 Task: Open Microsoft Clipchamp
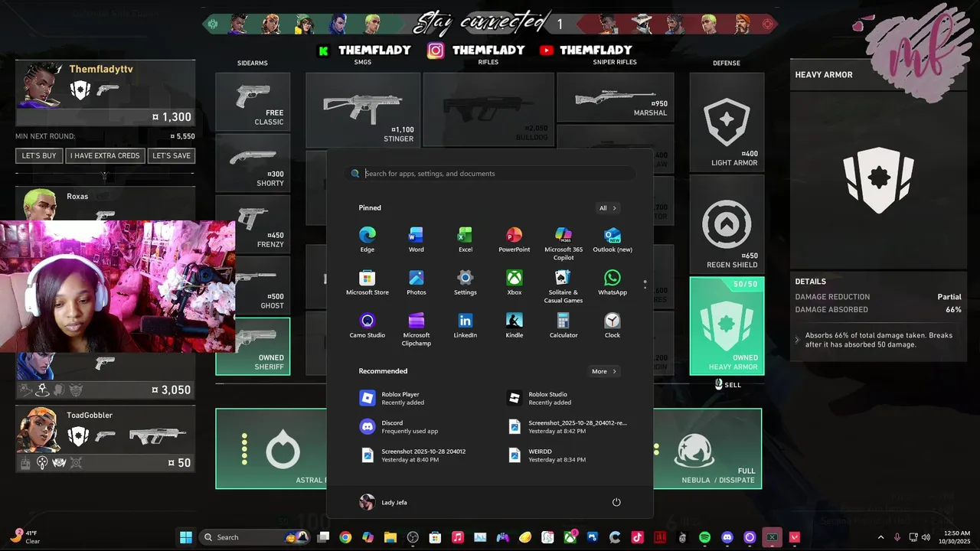tap(416, 329)
